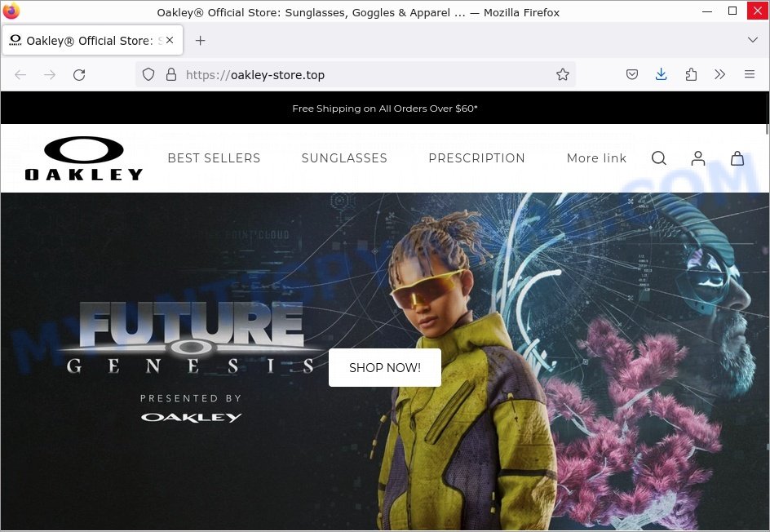This screenshot has height=532, width=770.
Task: Click the Free Shipping announcement banner
Action: (x=385, y=108)
